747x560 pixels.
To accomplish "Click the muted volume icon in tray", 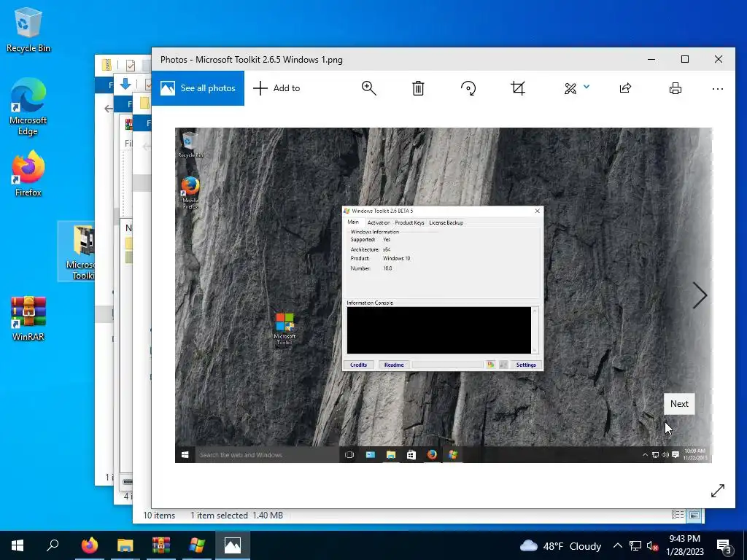I will 653,545.
